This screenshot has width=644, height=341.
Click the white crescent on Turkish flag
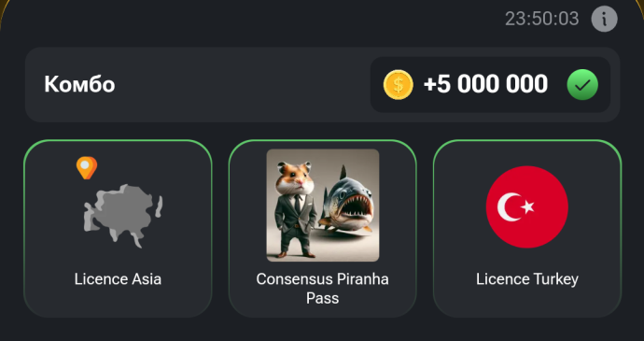pos(509,206)
